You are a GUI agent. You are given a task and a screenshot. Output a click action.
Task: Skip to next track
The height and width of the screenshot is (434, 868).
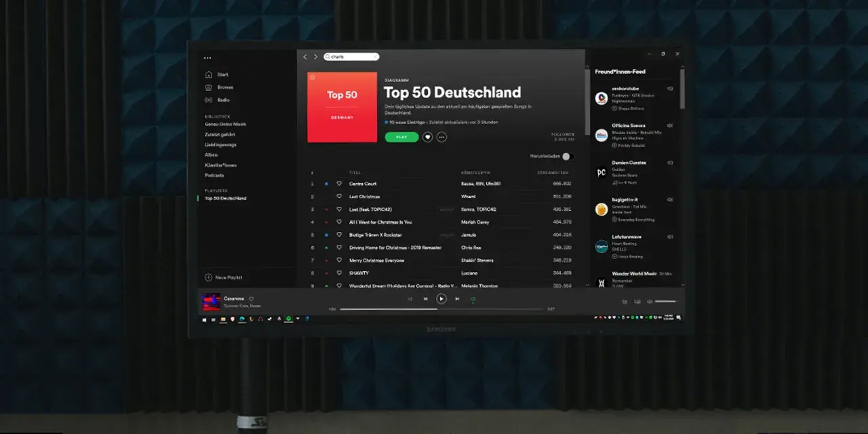tap(457, 298)
